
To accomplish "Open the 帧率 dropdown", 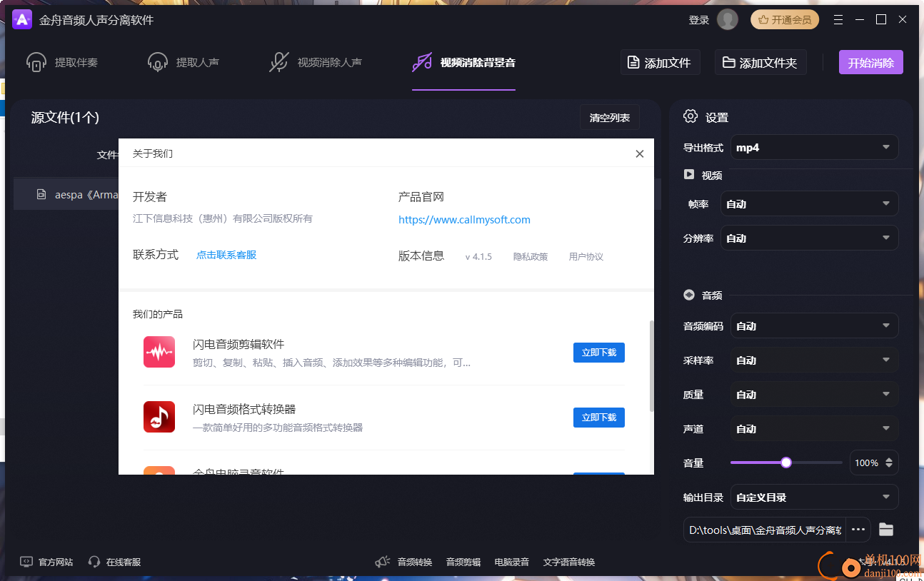I will pos(809,204).
